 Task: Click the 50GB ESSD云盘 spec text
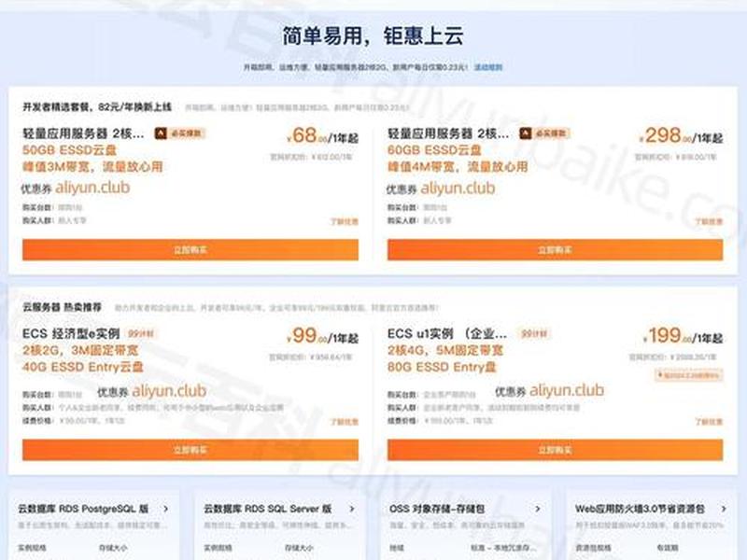point(69,150)
